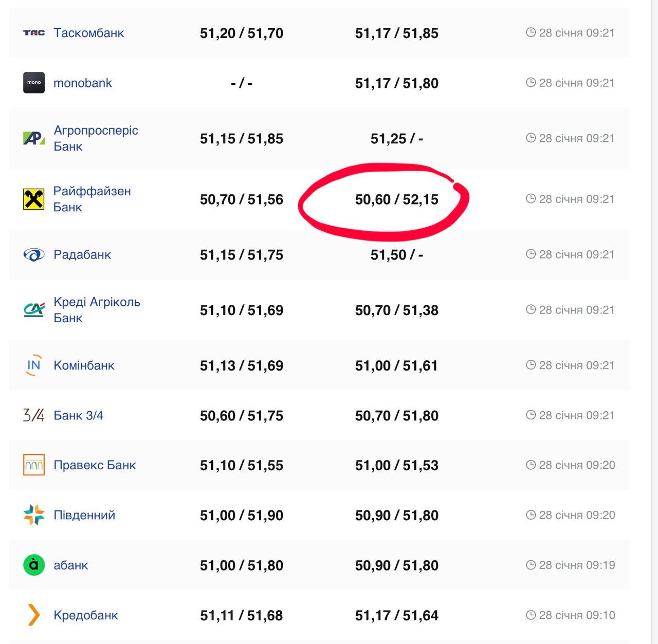Viewport: 658px width, 644px height.
Task: Click the Агропросперіс Банк logo icon
Action: (34, 138)
